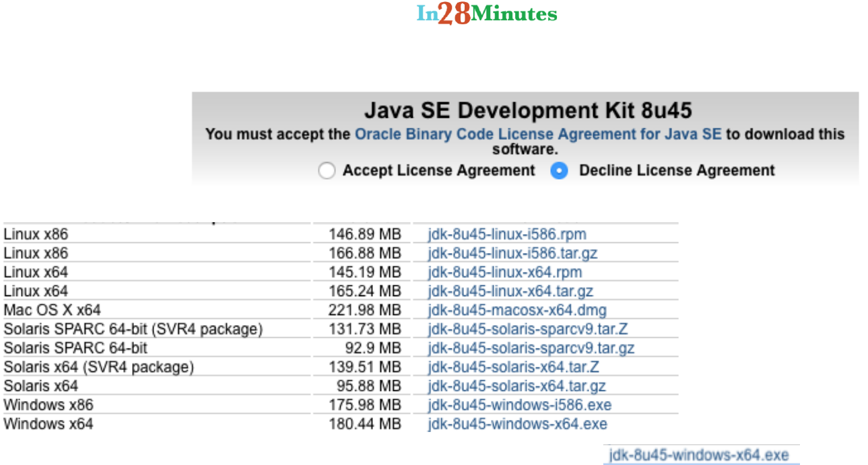Click the 180.44 MB size cell
This screenshot has width=868, height=465.
pyautogui.click(x=364, y=424)
